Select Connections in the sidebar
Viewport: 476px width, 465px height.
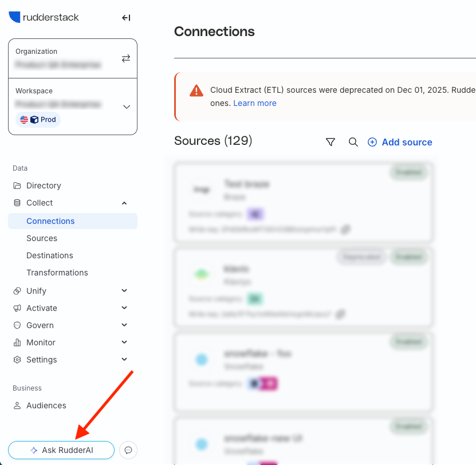[73, 221]
